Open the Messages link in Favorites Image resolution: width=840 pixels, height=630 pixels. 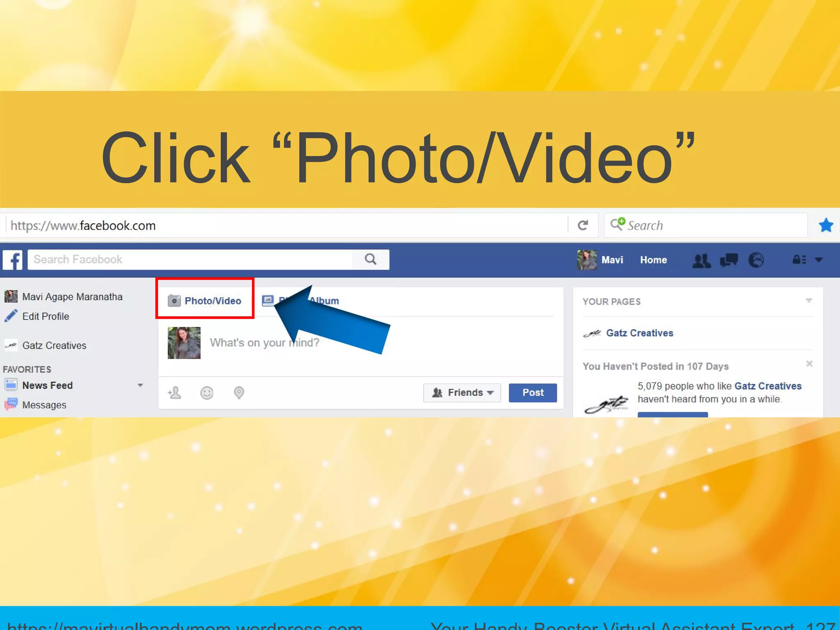click(x=44, y=405)
